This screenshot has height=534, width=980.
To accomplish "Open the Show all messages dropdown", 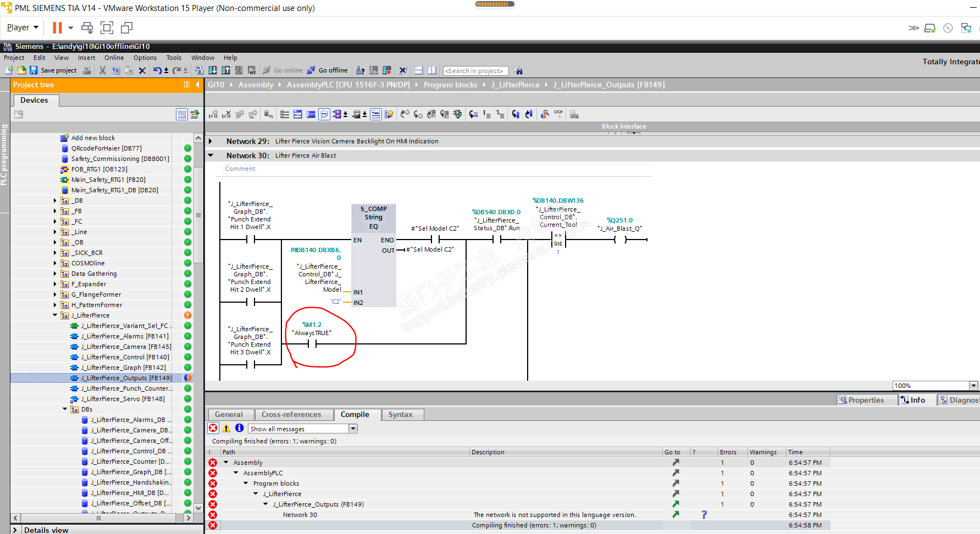I will 353,429.
